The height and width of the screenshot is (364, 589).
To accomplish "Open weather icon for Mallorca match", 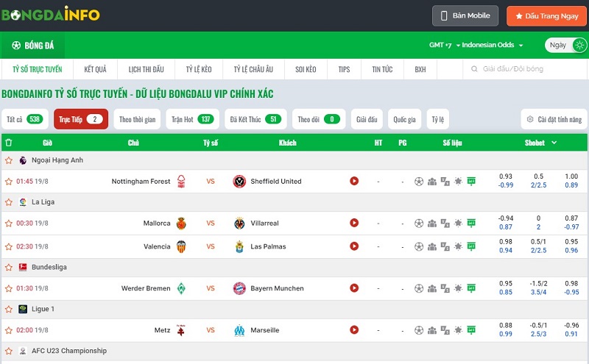I will pyautogui.click(x=458, y=223).
